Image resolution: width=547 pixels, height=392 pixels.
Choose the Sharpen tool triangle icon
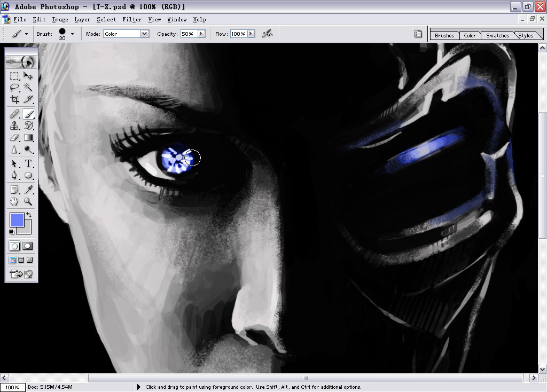(14, 149)
